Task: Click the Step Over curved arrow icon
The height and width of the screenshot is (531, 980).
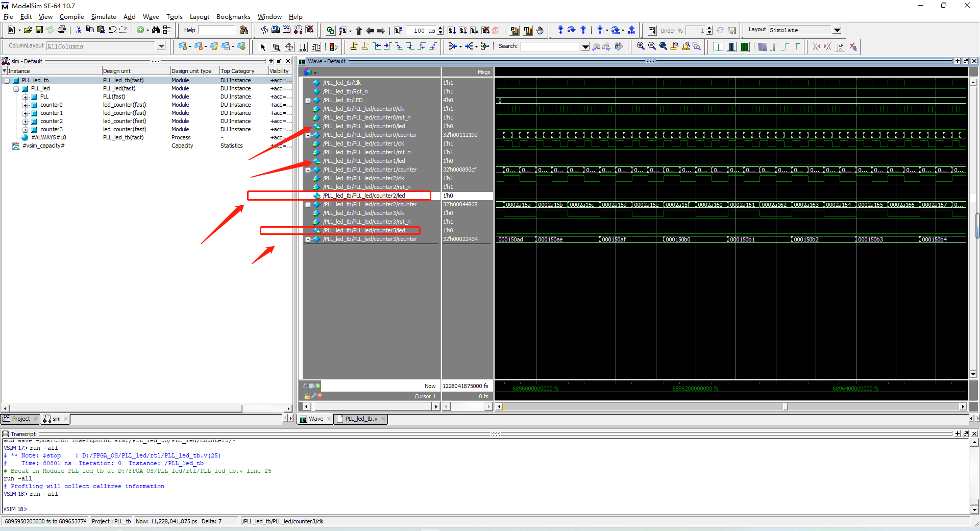Action: (x=571, y=30)
